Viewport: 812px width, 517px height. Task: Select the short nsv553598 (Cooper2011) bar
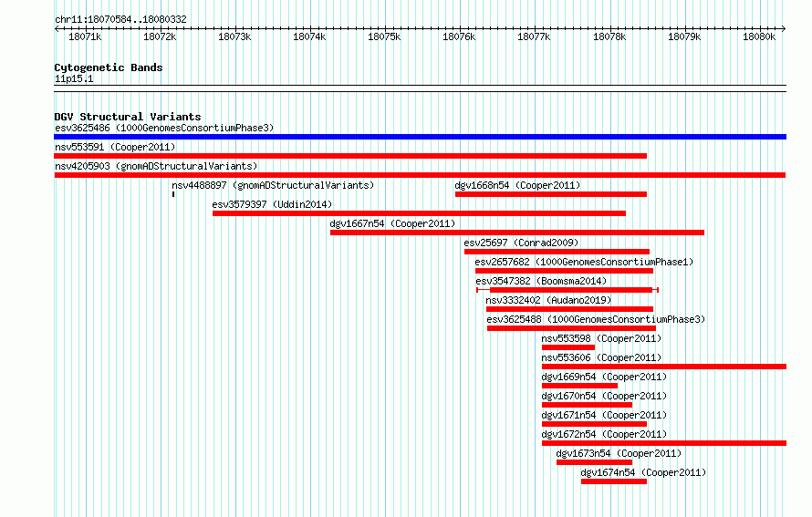(x=568, y=347)
